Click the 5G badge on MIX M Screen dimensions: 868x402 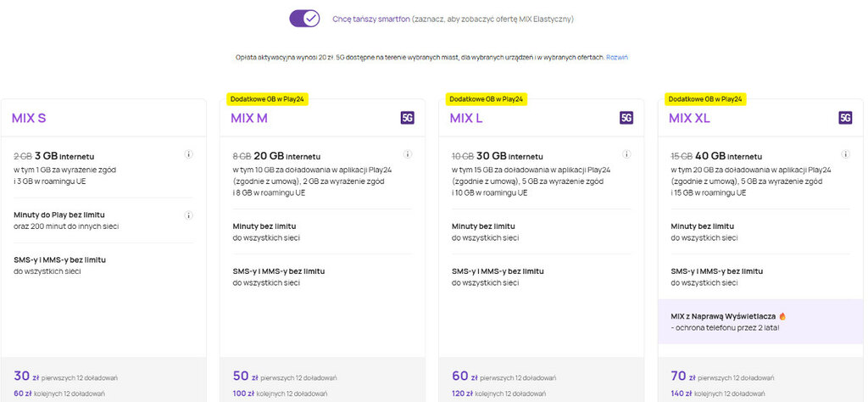tap(408, 118)
